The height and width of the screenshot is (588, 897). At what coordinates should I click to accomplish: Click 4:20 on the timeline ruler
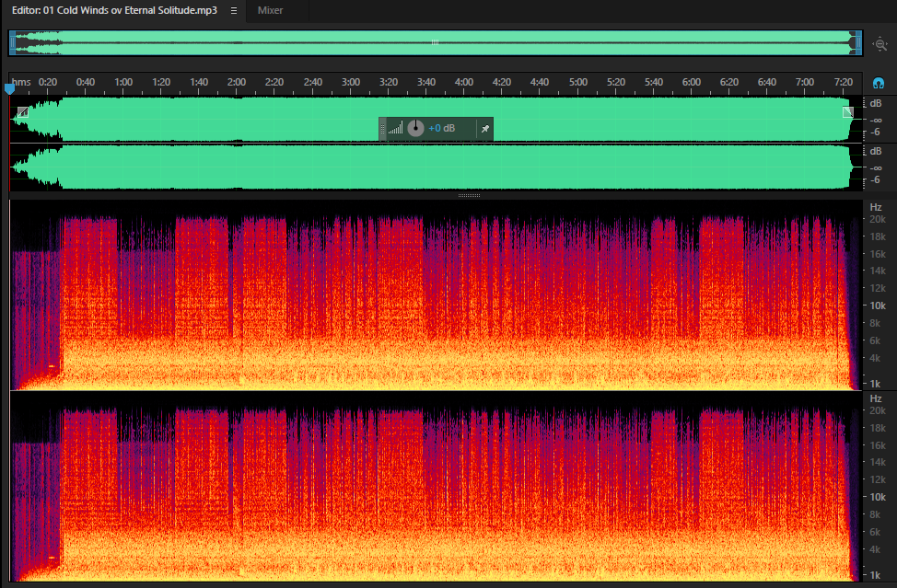point(502,82)
